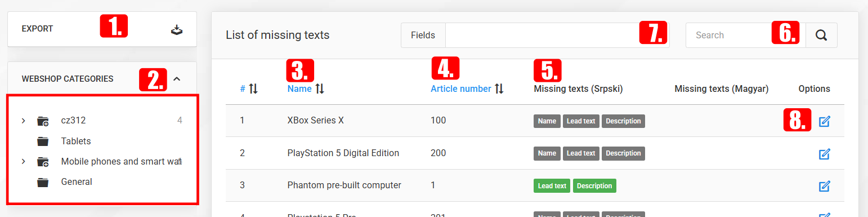Viewport: 868px width, 217px height.
Task: Expand Mobile phones and smart watches category
Action: [x=23, y=162]
